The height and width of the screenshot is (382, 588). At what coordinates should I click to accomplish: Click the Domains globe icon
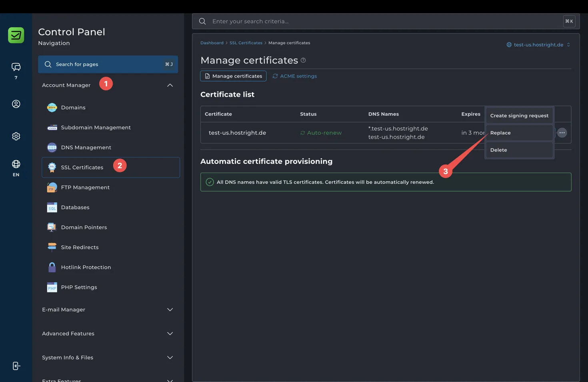[x=52, y=107]
